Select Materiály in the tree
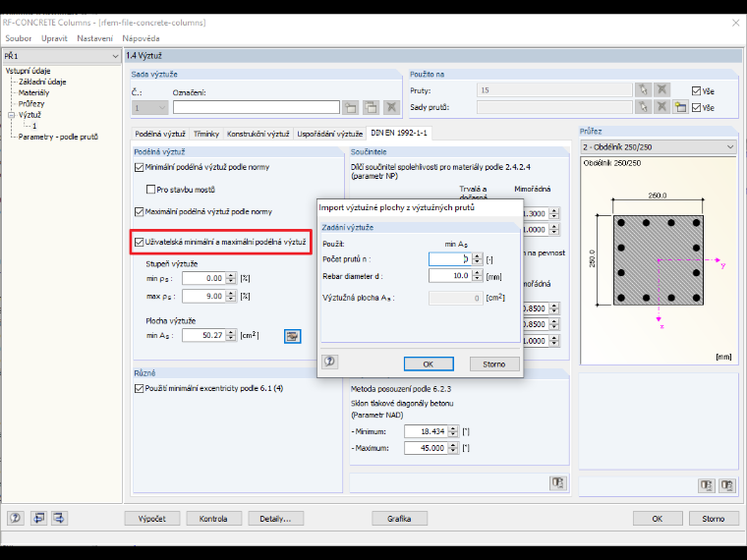 pyautogui.click(x=33, y=93)
